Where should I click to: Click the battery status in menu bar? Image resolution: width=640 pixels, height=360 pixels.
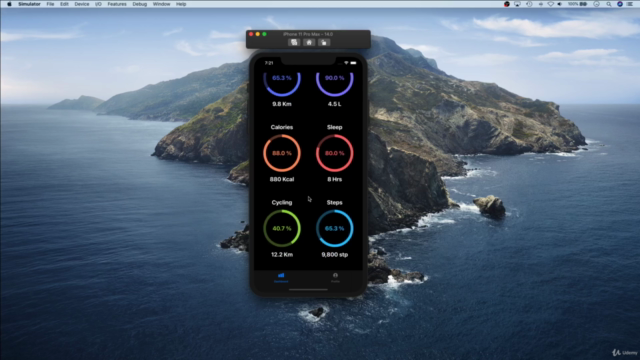click(x=578, y=4)
